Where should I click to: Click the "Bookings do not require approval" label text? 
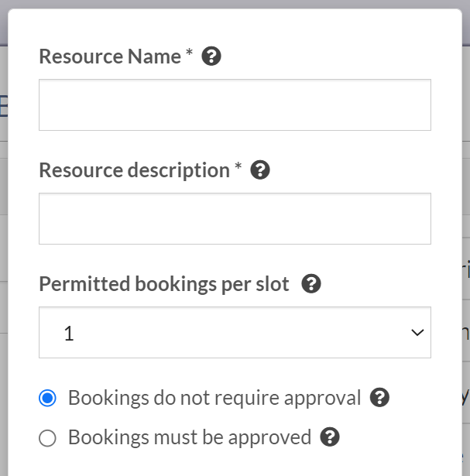tap(214, 398)
